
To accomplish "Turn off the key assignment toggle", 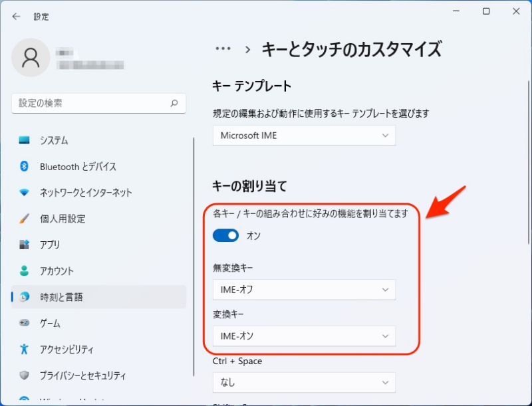I will (225, 235).
